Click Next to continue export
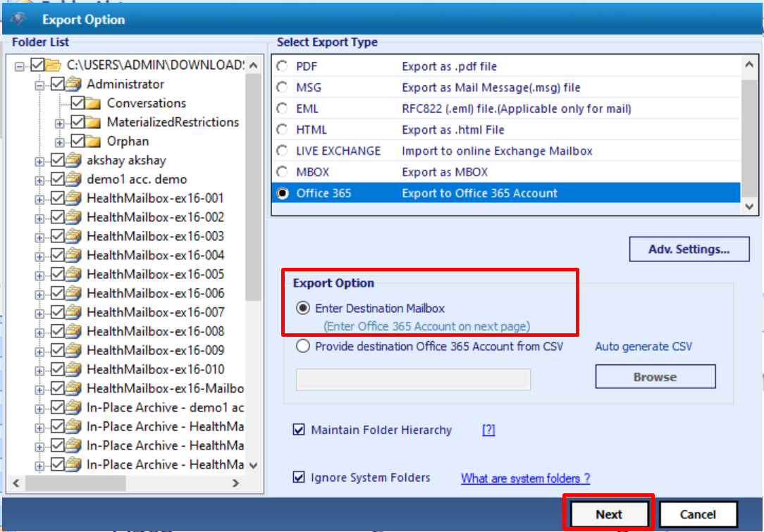The width and height of the screenshot is (764, 532). click(x=609, y=514)
